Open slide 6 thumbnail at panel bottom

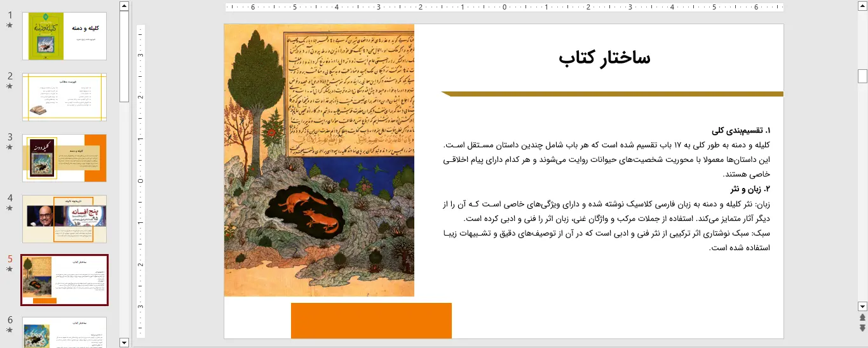click(x=64, y=332)
